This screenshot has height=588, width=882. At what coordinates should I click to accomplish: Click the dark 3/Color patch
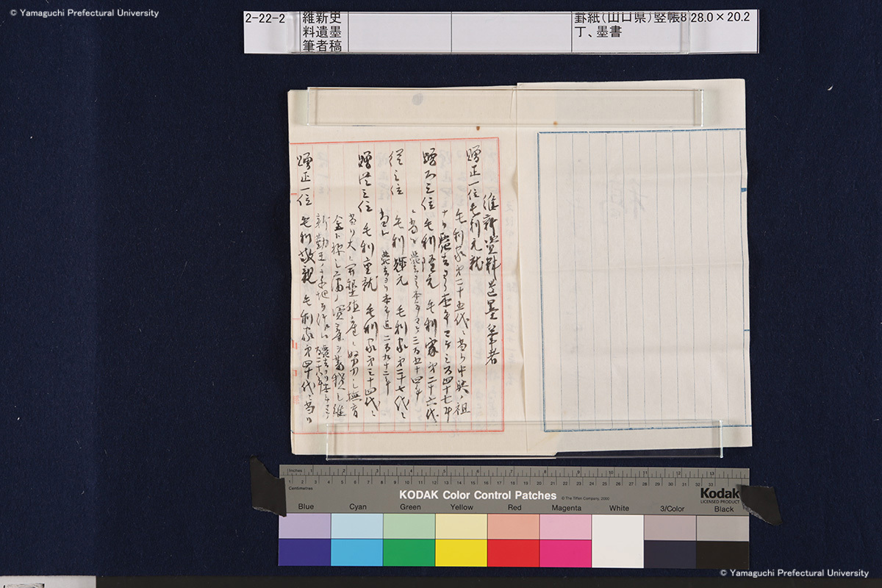coord(670,553)
